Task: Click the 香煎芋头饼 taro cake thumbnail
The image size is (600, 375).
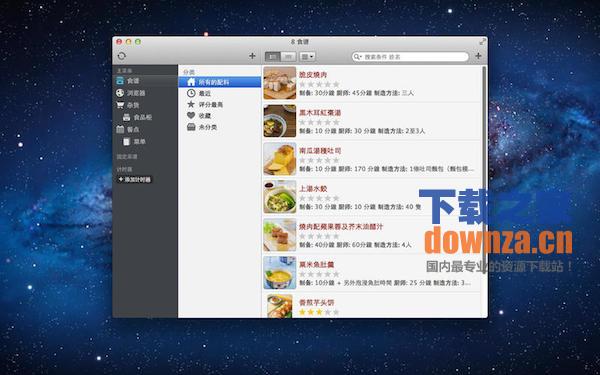Action: 280,306
